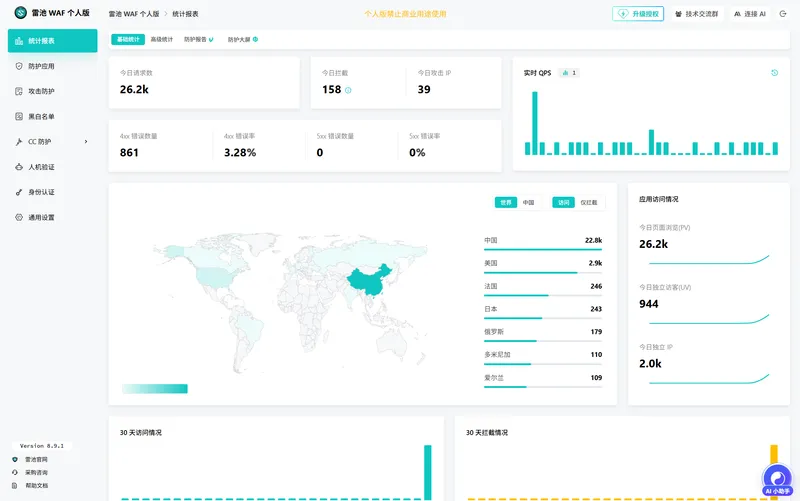
Task: Toggle map data to 仅拦截
Action: pyautogui.click(x=589, y=203)
